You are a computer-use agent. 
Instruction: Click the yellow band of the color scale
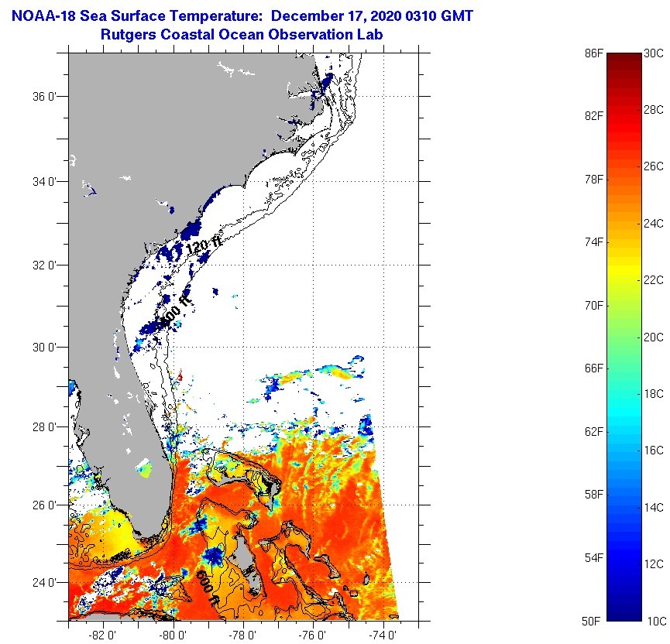(x=624, y=269)
